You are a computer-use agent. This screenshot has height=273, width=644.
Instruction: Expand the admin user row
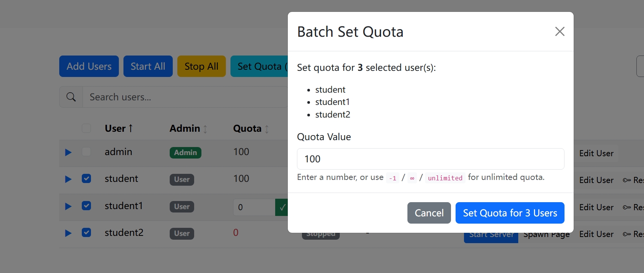[x=68, y=152]
